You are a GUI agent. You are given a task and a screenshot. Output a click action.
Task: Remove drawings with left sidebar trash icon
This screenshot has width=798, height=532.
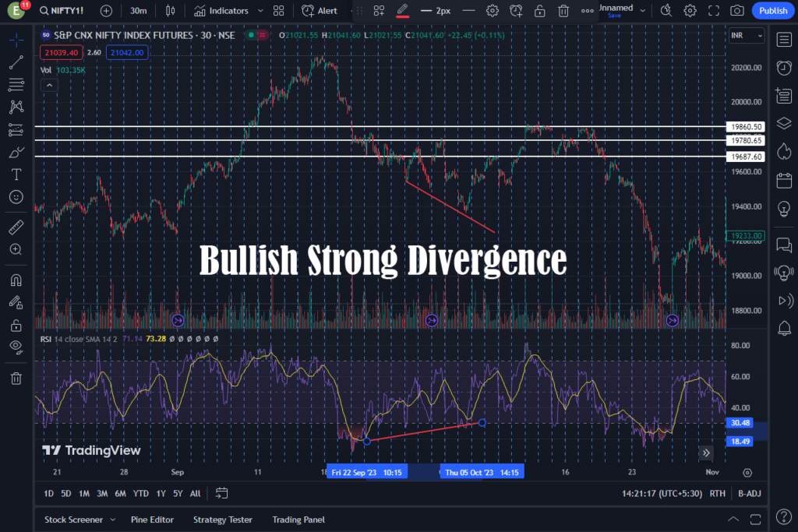pos(16,379)
